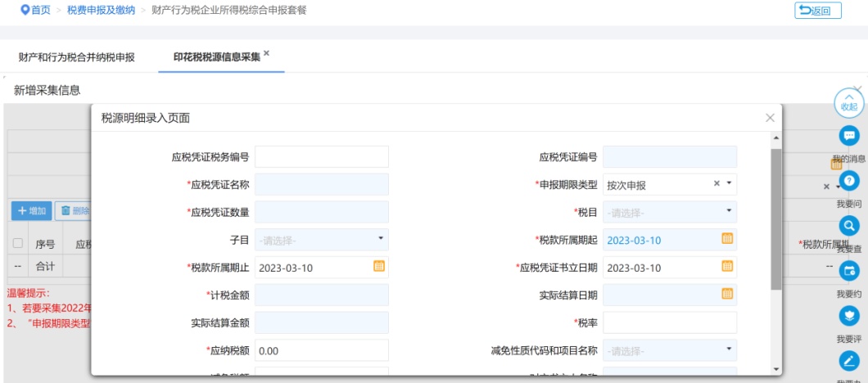The image size is (868, 383).
Task: Tick the table header select-all checkbox
Action: click(18, 244)
